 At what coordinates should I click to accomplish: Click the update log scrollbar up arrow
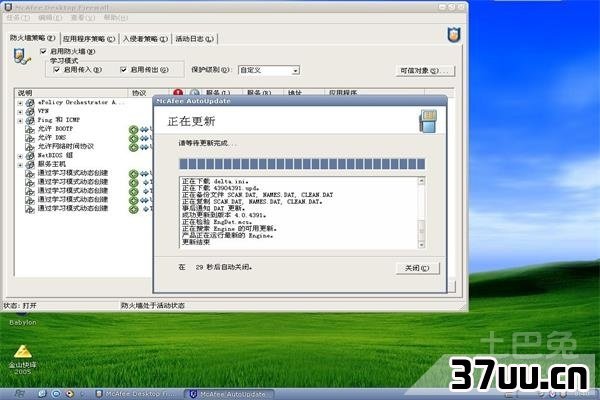[421, 181]
